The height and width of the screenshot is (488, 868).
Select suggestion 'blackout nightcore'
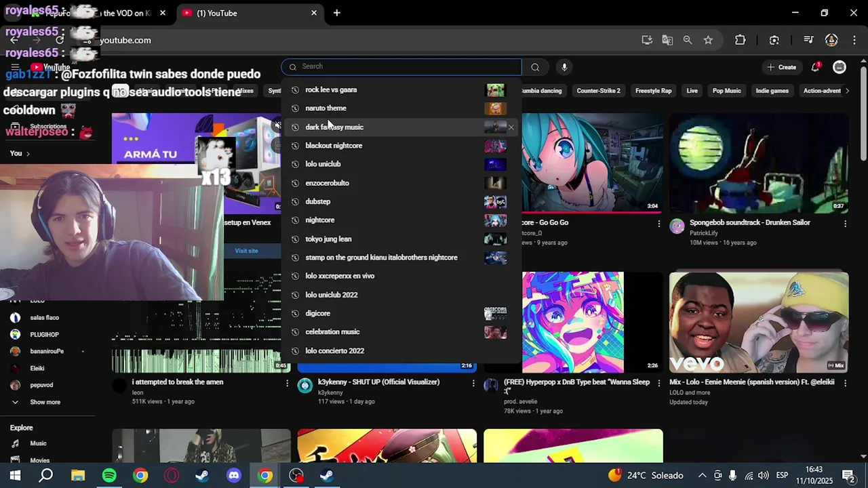click(401, 146)
